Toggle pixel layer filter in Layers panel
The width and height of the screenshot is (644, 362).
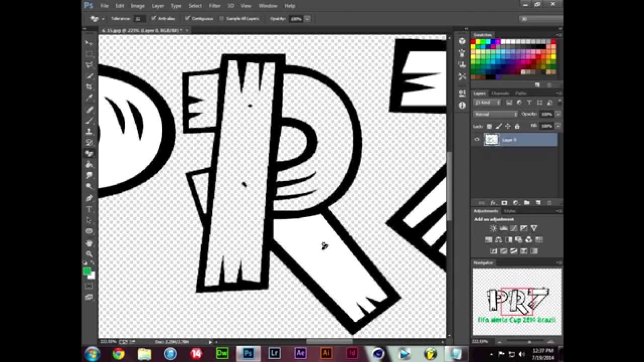click(509, 103)
